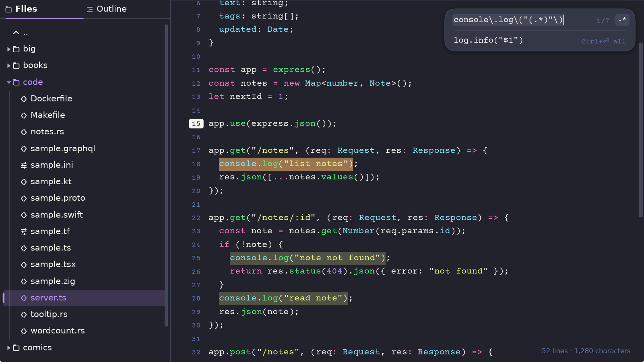
Task: Expand the comics folder arrow
Action: 9,348
